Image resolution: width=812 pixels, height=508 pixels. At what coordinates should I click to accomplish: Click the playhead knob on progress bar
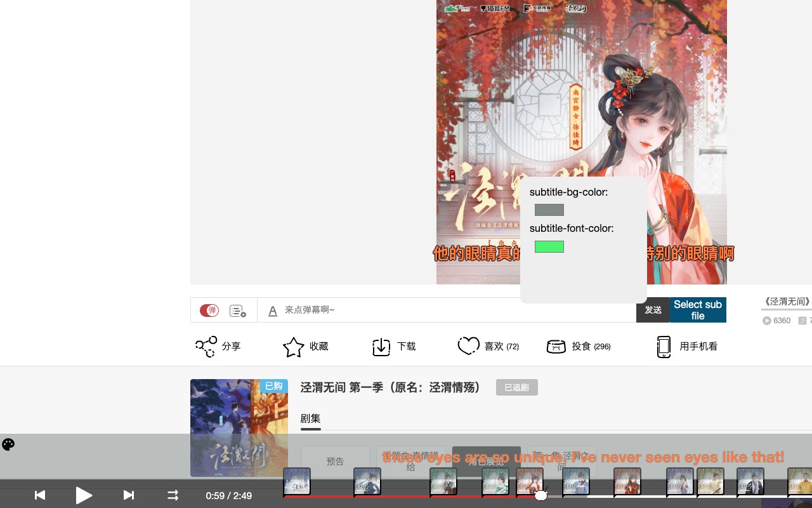pyautogui.click(x=540, y=495)
